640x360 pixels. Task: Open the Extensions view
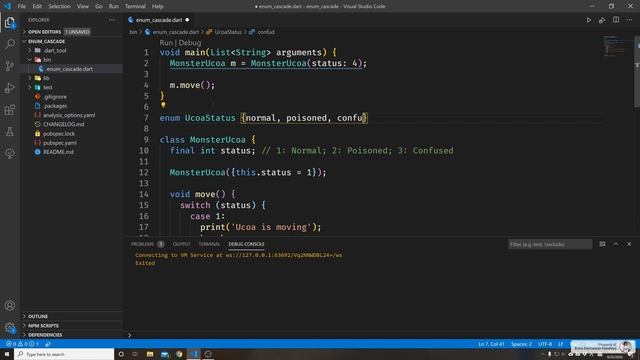(10, 110)
